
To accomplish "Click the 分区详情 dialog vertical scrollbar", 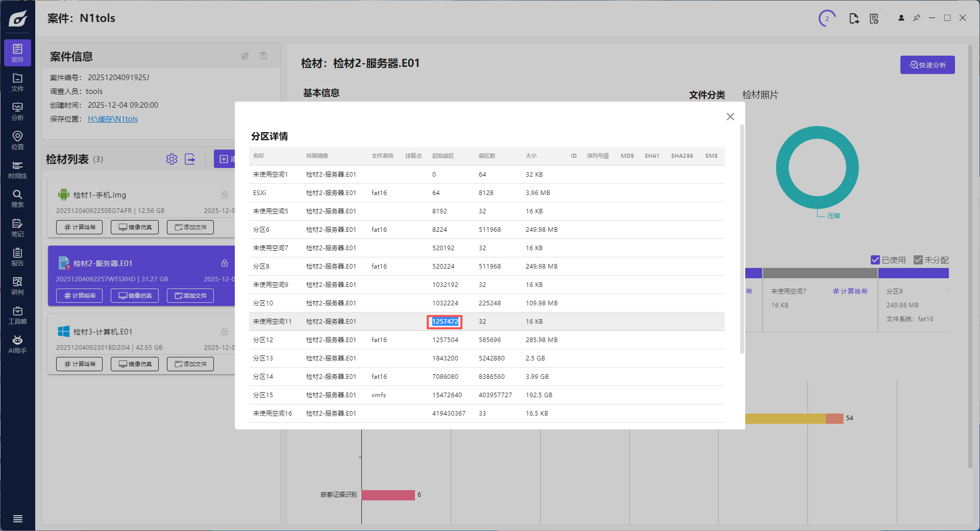I will 742,239.
